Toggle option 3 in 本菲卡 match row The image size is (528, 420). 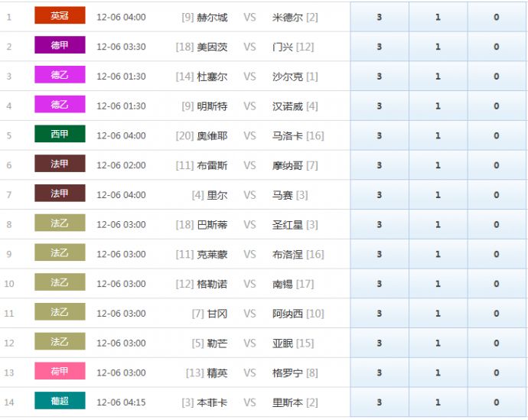(x=380, y=402)
